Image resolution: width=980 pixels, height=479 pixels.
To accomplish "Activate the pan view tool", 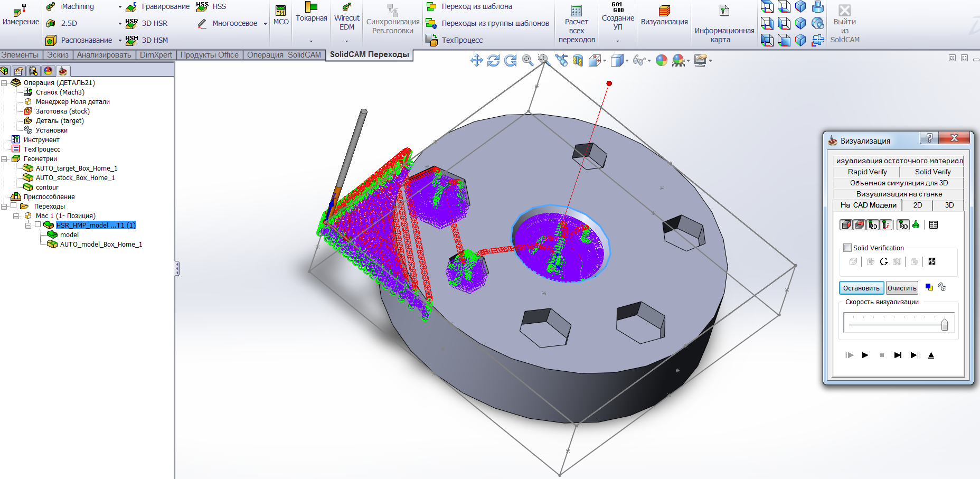I will (x=477, y=61).
